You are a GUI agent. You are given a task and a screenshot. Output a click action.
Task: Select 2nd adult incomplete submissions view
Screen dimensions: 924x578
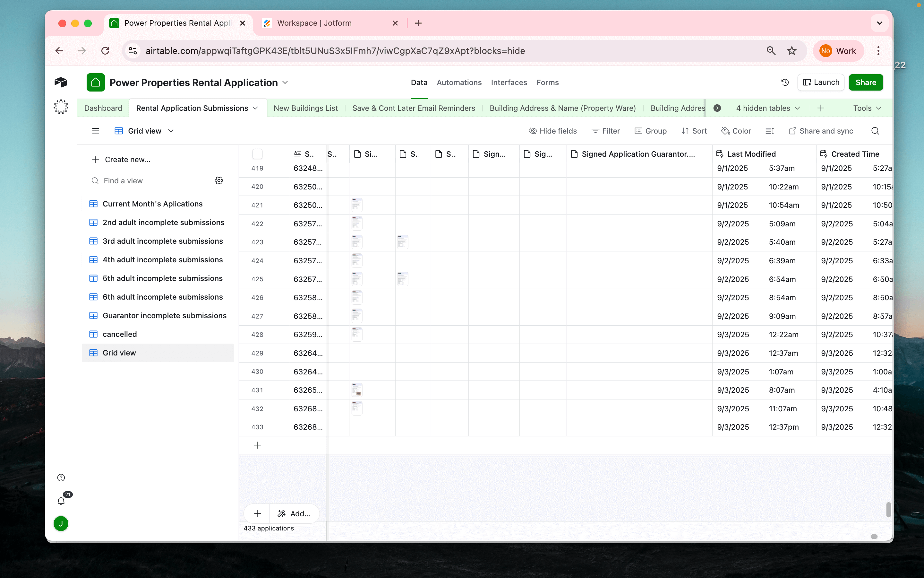coord(158,223)
